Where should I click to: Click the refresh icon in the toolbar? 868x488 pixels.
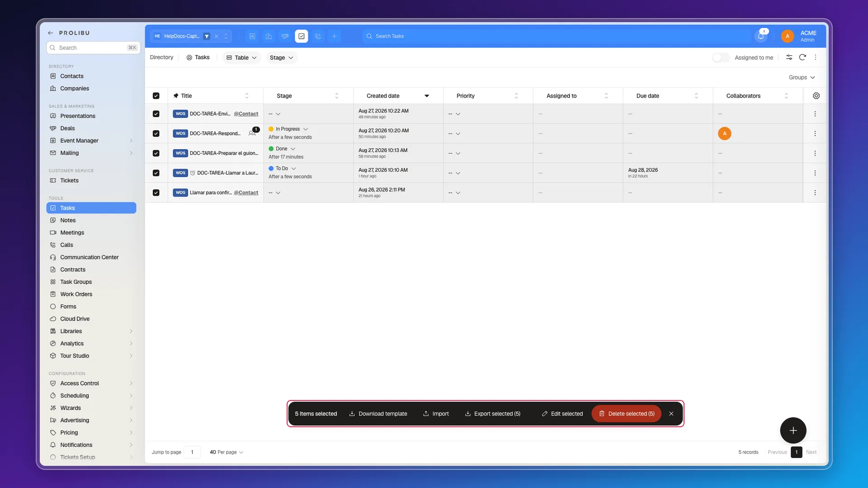[x=802, y=57]
